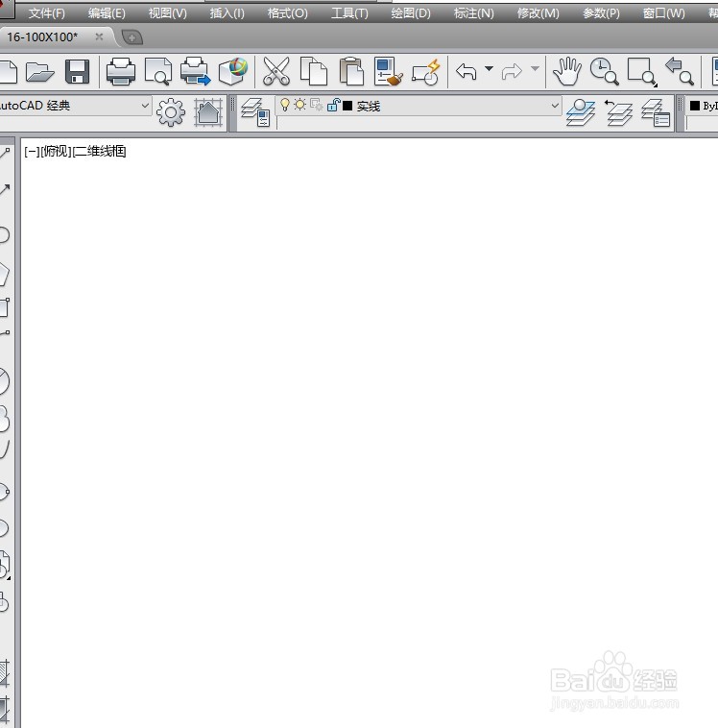Screen dimensions: 718x728
Task: Open the 格式(O) menu
Action: pos(287,13)
